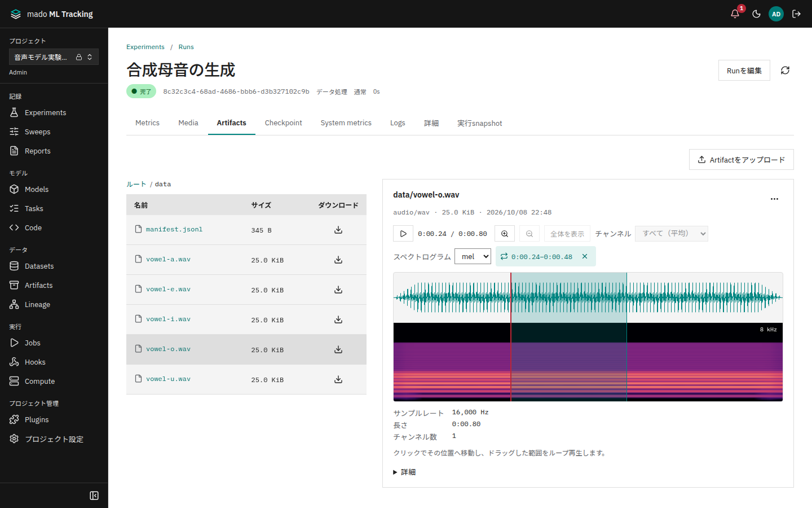The height and width of the screenshot is (508, 812).
Task: Download vowel-u.wav file
Action: click(338, 379)
